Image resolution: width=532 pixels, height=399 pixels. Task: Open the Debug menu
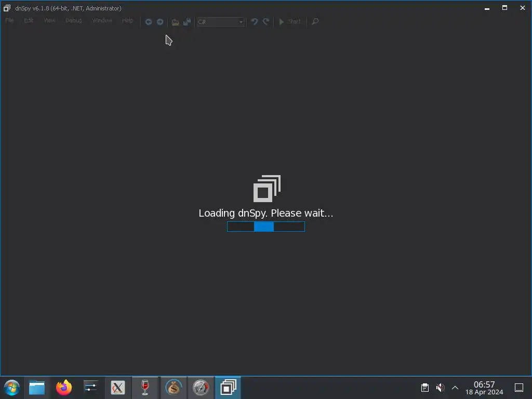74,20
